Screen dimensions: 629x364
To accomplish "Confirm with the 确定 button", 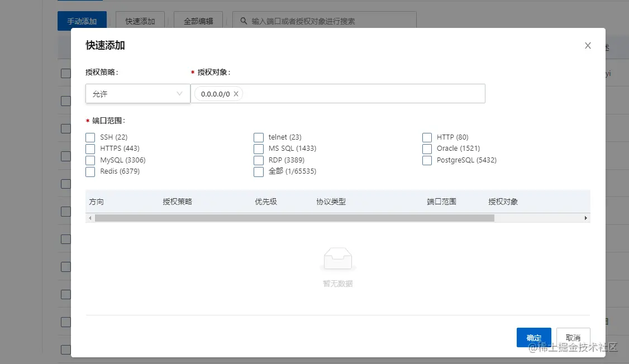I will [x=533, y=338].
